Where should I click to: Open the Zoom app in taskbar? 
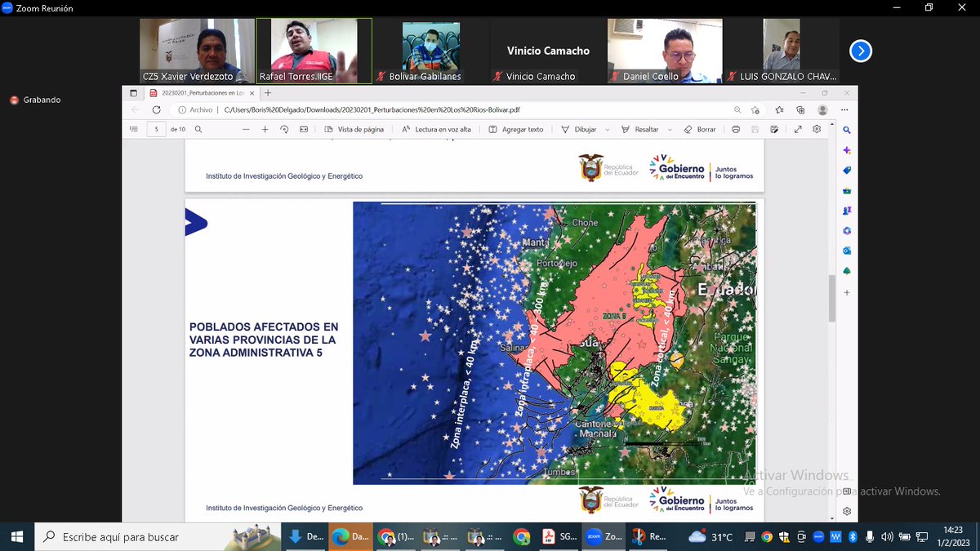point(604,536)
